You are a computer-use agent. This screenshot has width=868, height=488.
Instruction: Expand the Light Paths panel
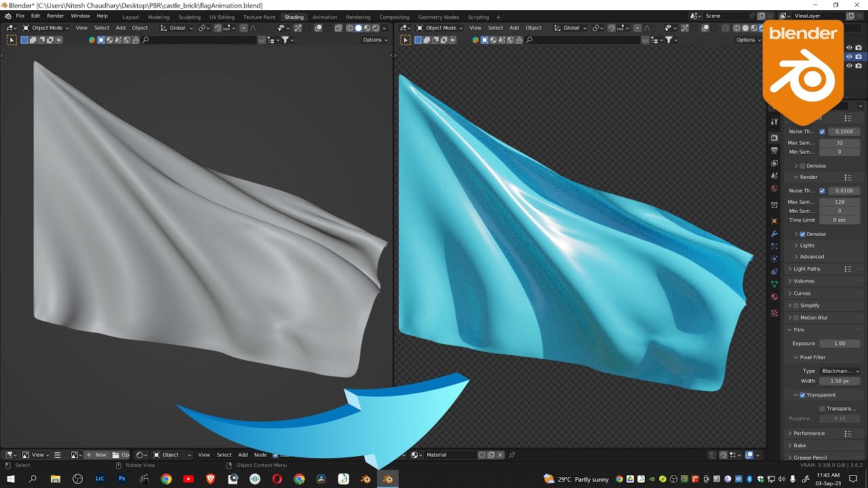coord(807,269)
